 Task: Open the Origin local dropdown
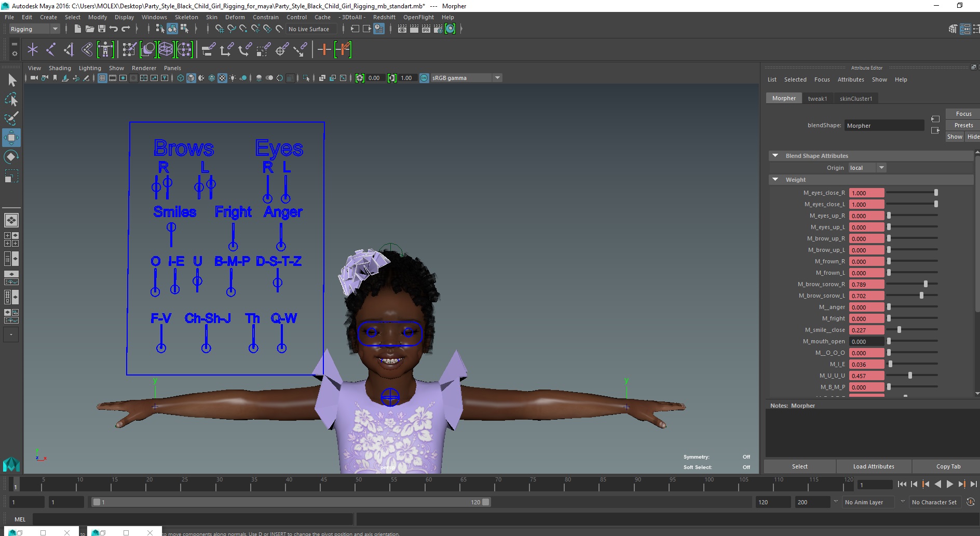tap(867, 168)
